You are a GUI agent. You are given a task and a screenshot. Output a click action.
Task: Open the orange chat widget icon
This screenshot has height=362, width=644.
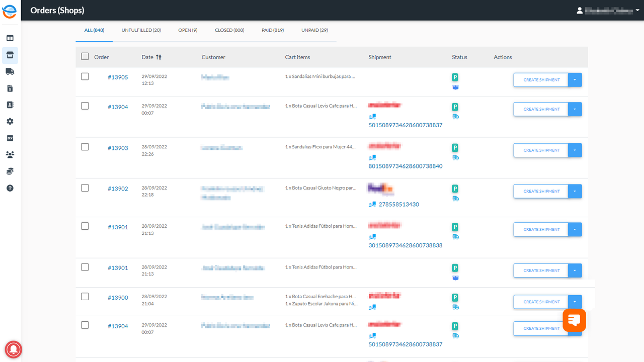click(574, 320)
